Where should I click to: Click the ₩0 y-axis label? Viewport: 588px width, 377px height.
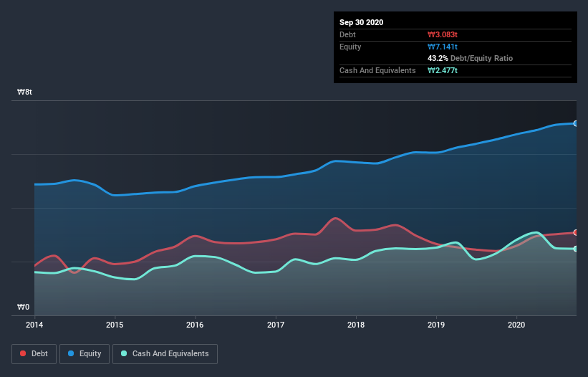pyautogui.click(x=23, y=307)
